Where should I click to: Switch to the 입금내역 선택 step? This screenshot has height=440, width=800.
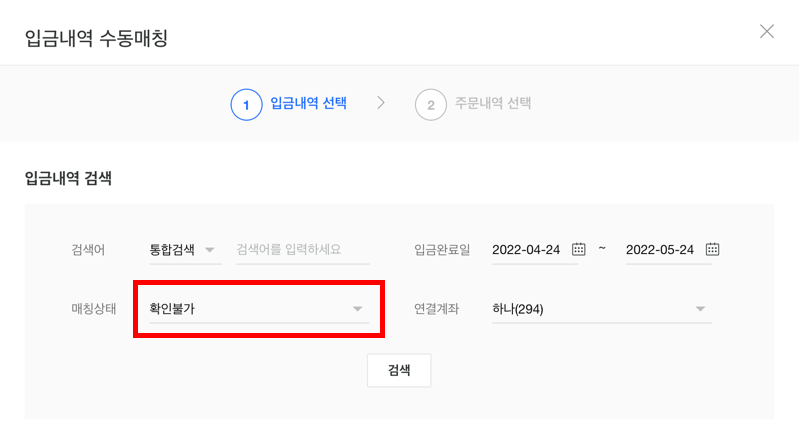coord(309,103)
